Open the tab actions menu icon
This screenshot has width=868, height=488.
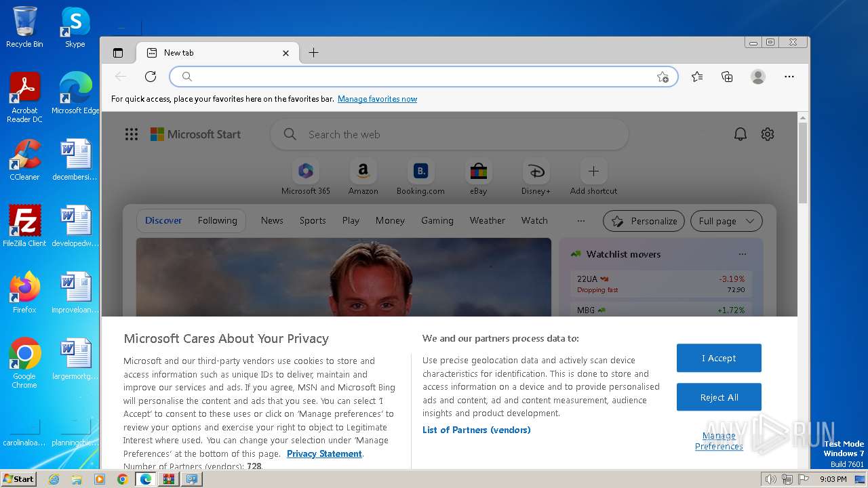pos(118,53)
